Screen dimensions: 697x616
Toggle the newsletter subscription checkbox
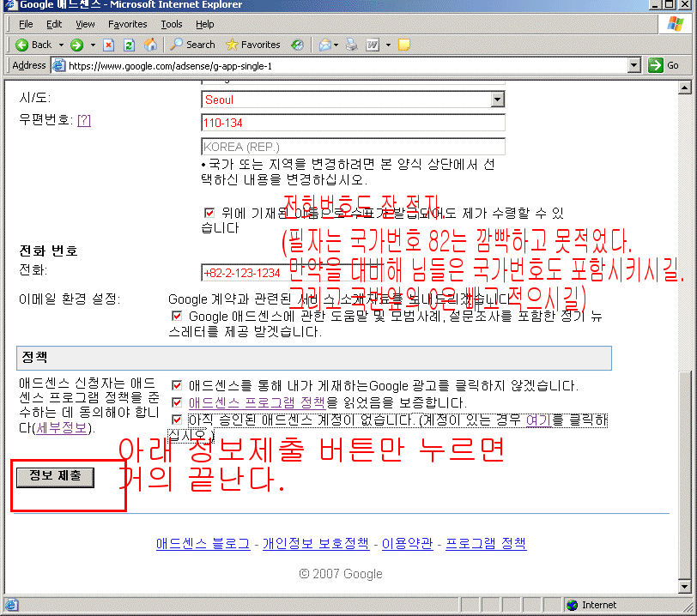tap(177, 316)
